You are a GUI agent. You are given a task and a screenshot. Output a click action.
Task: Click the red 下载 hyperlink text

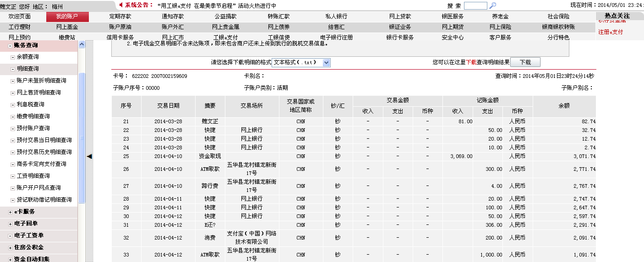pos(471,62)
